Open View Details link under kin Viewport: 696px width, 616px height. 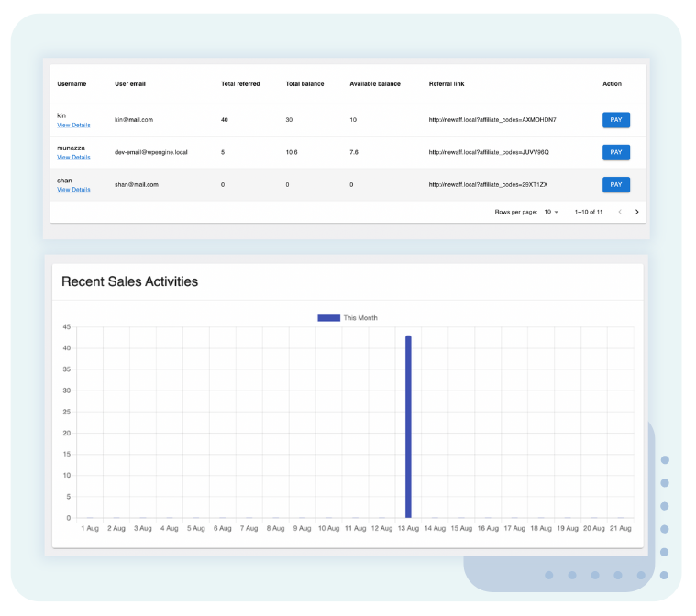coord(73,126)
